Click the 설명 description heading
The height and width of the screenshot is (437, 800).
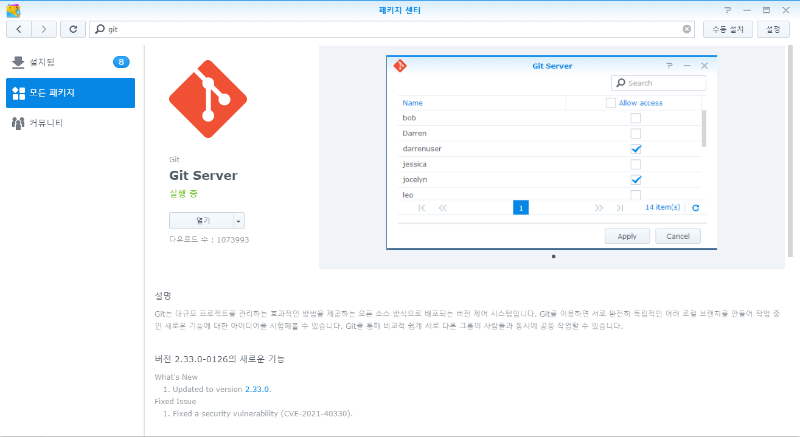[x=163, y=296]
